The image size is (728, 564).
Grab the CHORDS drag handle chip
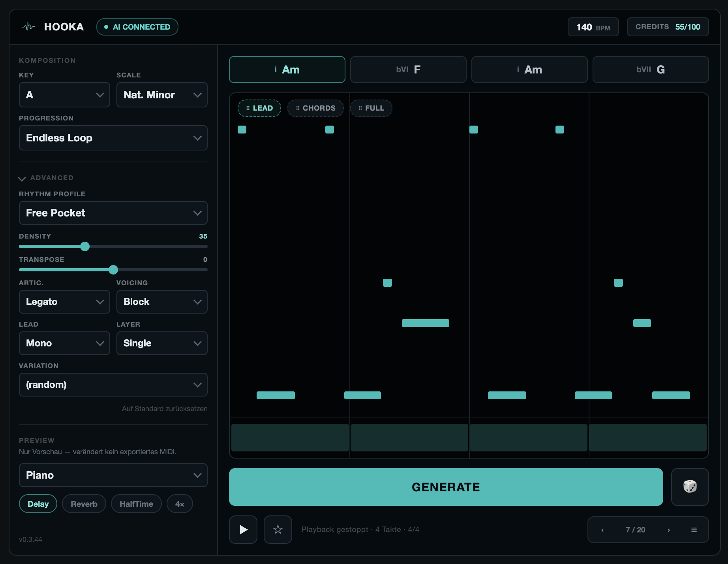tap(316, 108)
